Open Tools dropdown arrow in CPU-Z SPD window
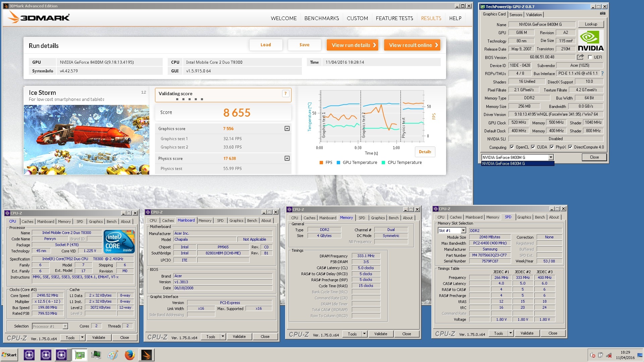Image resolution: width=644 pixels, height=362 pixels. tap(511, 333)
